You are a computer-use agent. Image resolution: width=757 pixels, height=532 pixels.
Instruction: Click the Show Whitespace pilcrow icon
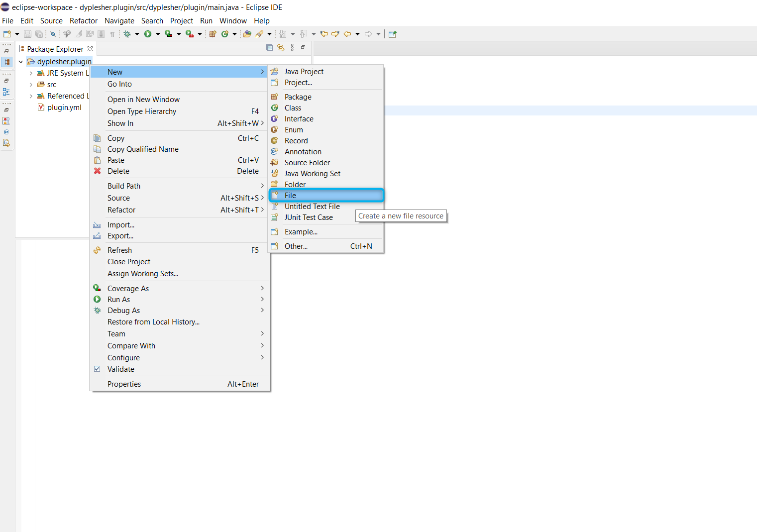point(112,34)
